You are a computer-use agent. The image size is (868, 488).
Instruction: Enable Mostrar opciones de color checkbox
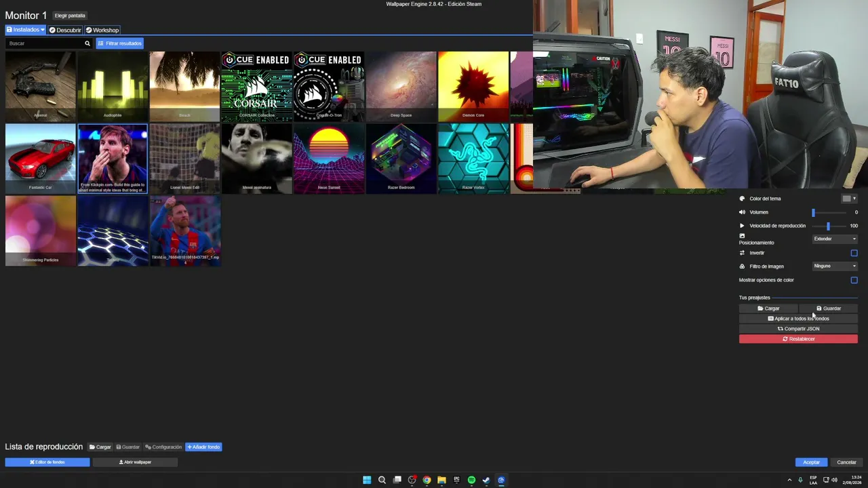point(854,280)
